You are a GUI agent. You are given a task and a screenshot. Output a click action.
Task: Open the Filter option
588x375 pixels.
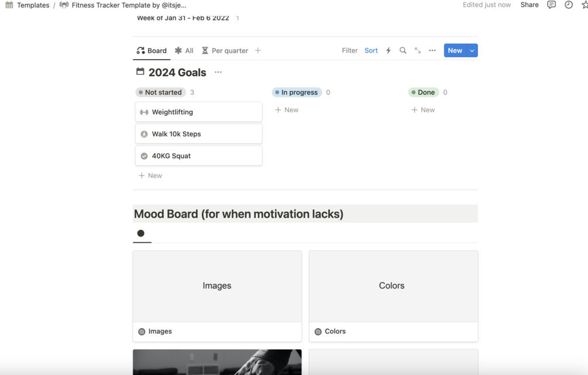coord(350,51)
